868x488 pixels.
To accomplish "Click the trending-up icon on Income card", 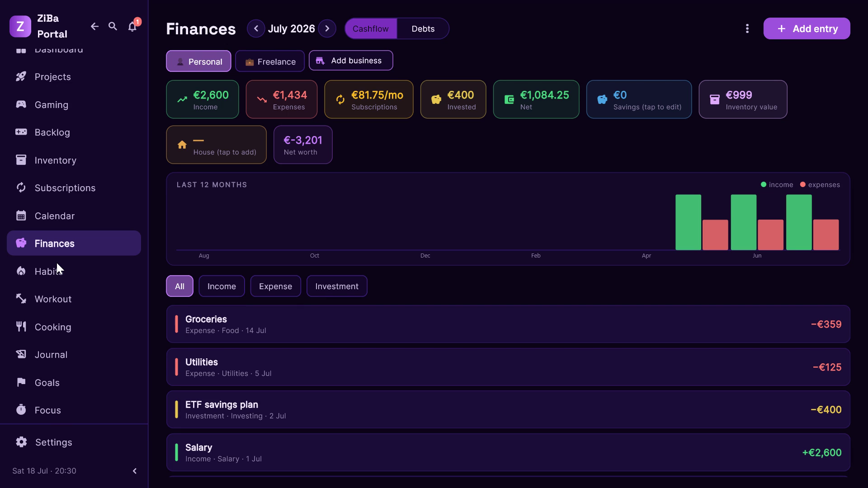I will coord(182,99).
